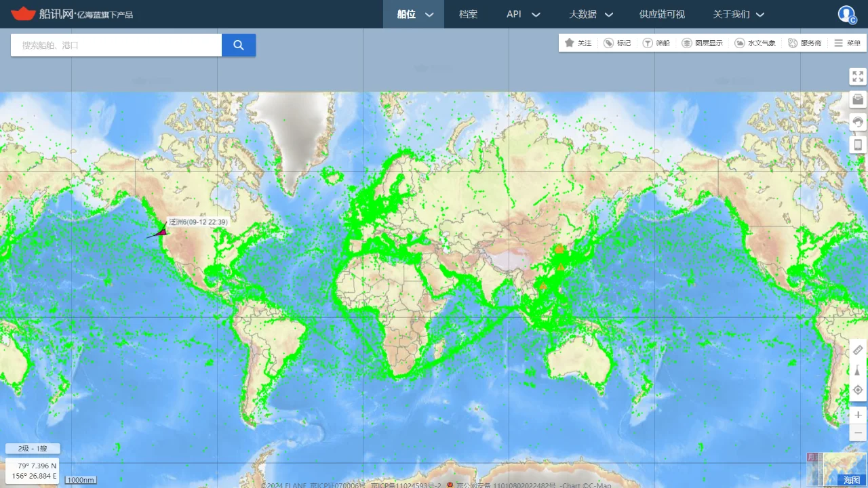Open the 筛船 ship filter

click(656, 43)
